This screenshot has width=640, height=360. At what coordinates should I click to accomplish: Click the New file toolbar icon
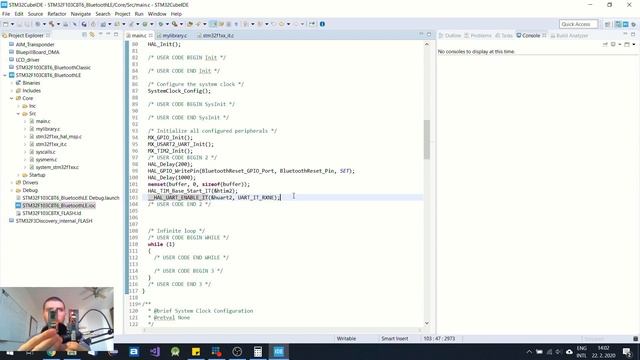tap(5, 24)
